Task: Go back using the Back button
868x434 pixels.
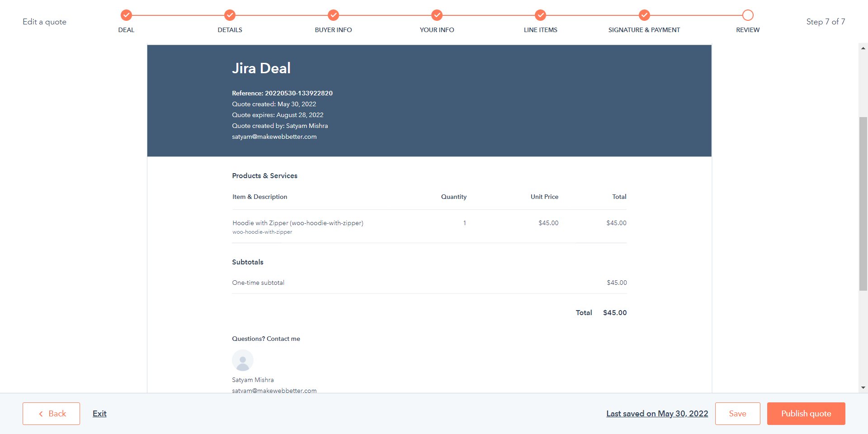Action: (52, 414)
